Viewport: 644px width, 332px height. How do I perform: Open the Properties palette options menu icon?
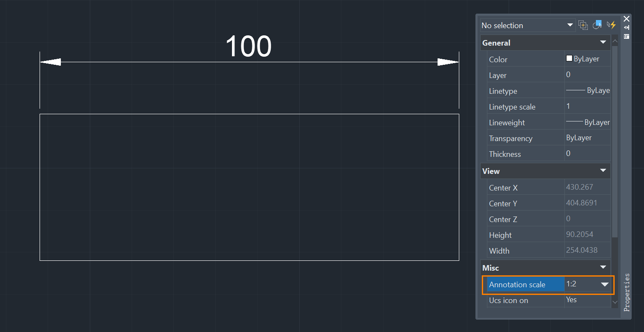(x=627, y=37)
